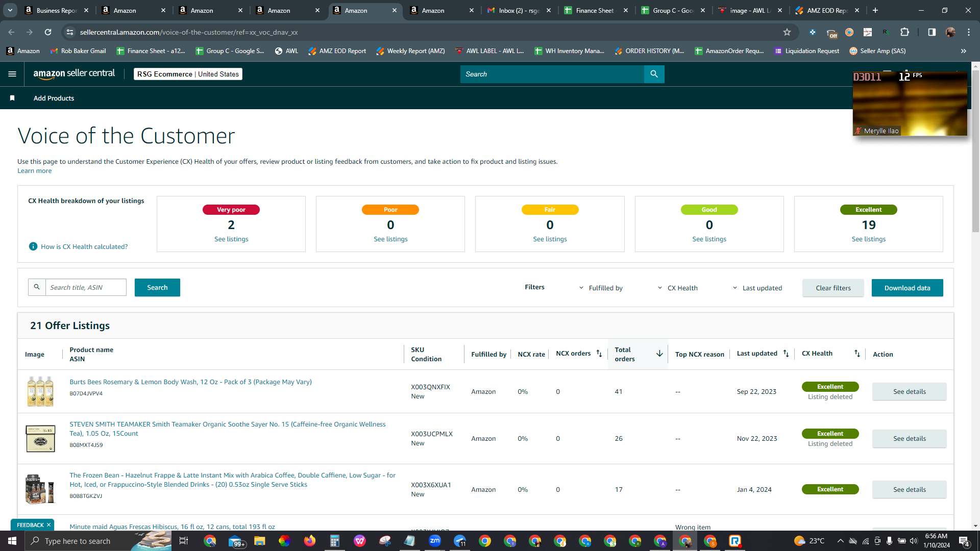Screen dimensions: 980x551
Task: Show hidden system tray icons chevron
Action: (x=840, y=541)
